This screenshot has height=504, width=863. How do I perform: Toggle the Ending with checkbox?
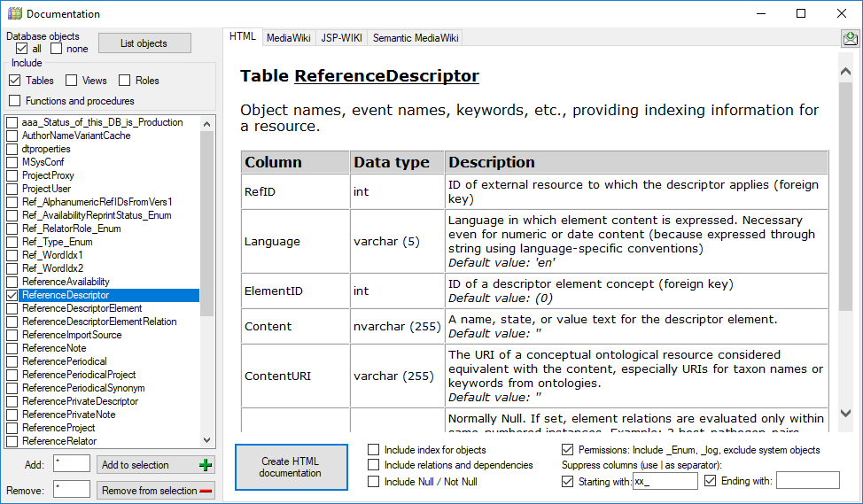tap(710, 481)
